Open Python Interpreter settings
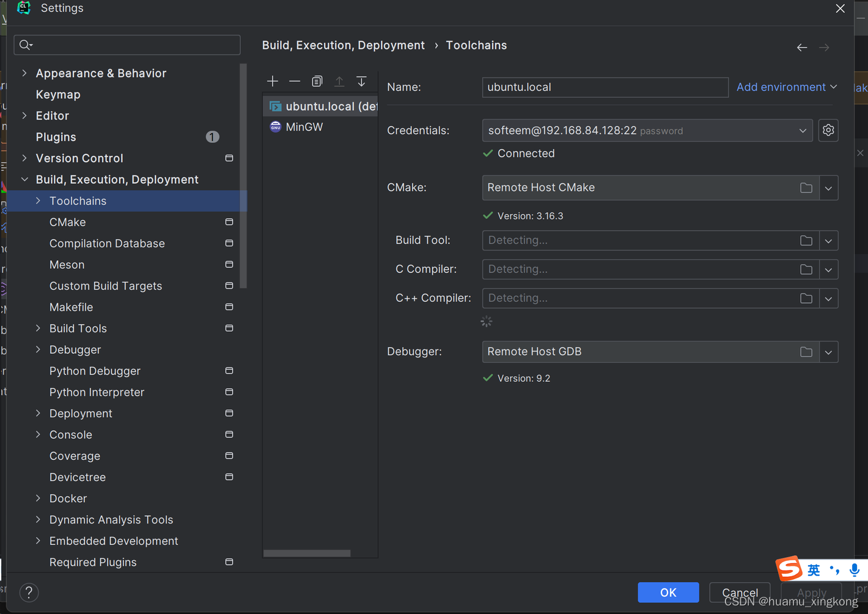 [x=97, y=392]
